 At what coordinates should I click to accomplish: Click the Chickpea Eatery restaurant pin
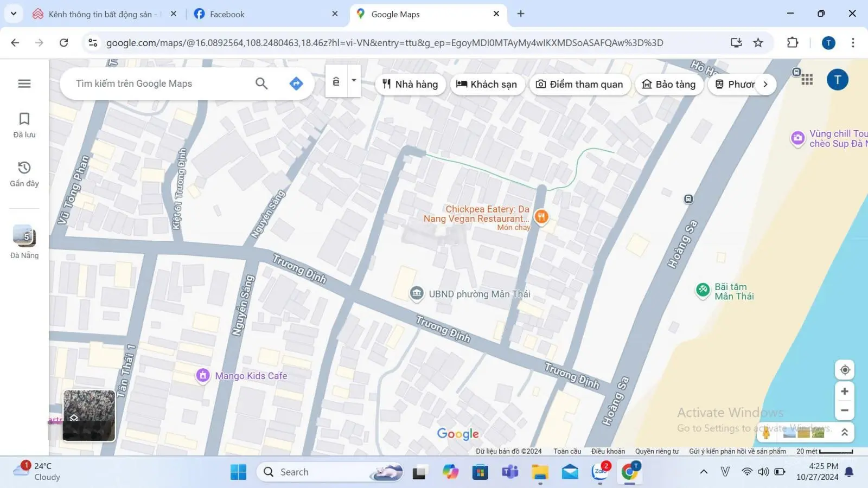point(541,216)
